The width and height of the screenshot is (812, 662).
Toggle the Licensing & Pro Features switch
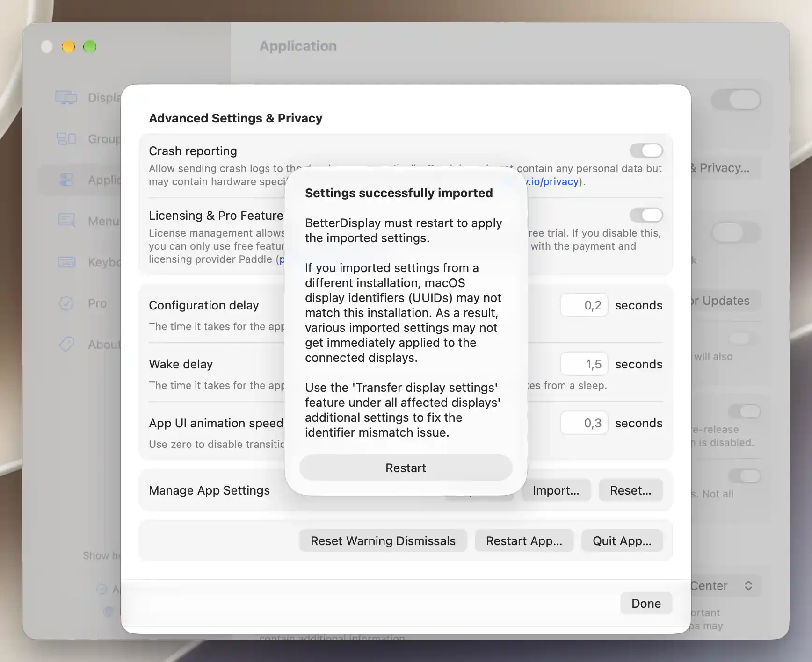tap(646, 215)
